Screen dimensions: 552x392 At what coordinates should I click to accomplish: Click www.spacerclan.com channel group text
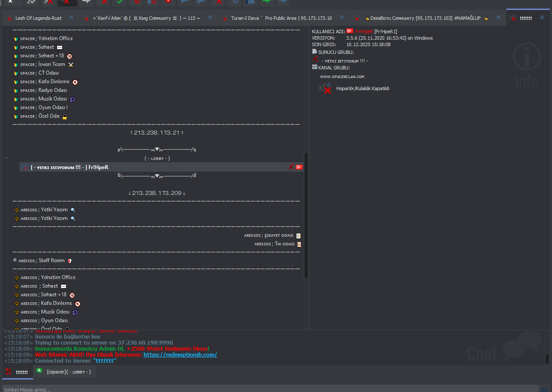click(342, 77)
